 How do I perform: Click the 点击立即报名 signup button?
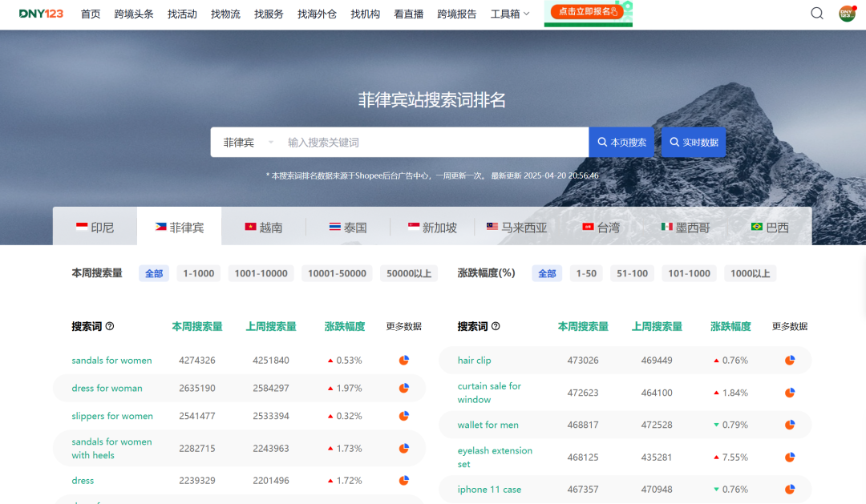click(x=588, y=12)
